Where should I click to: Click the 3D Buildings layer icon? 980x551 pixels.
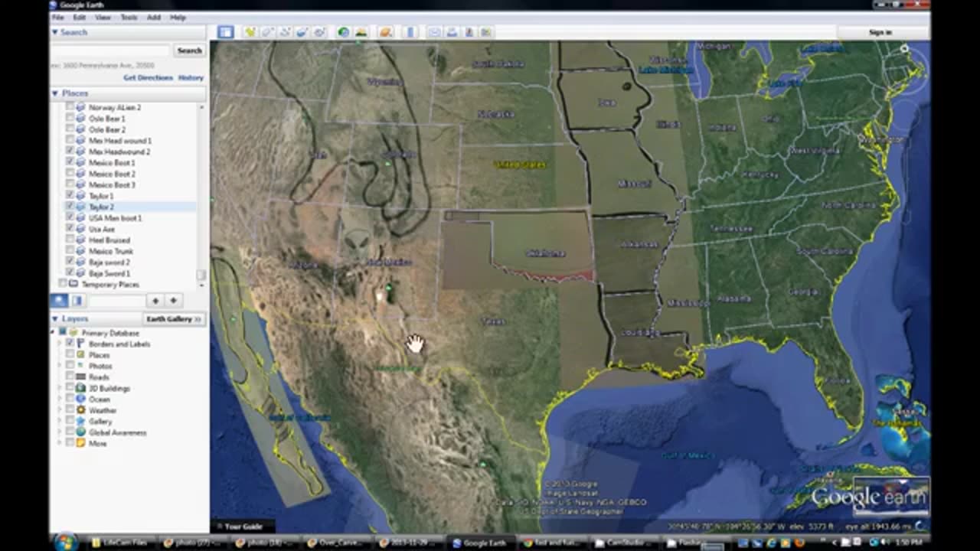coord(80,388)
